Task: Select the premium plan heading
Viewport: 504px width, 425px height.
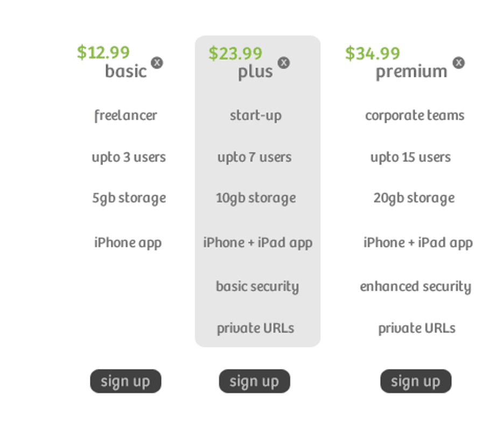Action: 411,71
